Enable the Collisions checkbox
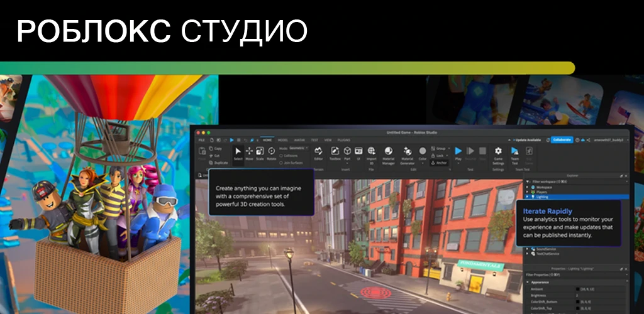Image resolution: width=644 pixels, height=314 pixels. coord(281,156)
